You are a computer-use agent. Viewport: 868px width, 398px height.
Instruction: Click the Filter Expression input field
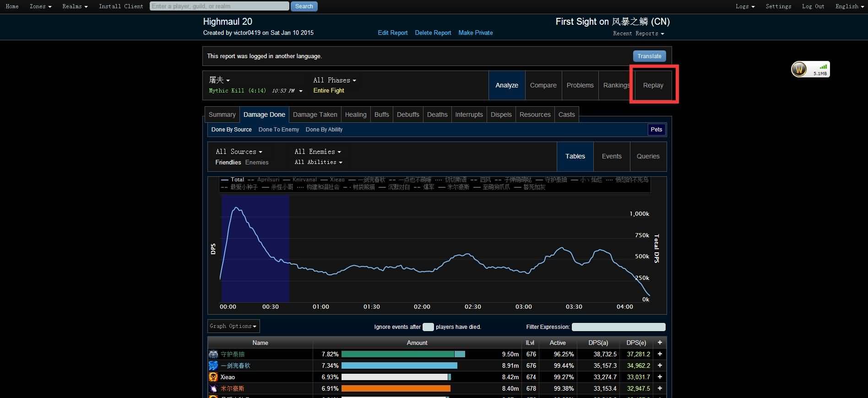(x=618, y=327)
